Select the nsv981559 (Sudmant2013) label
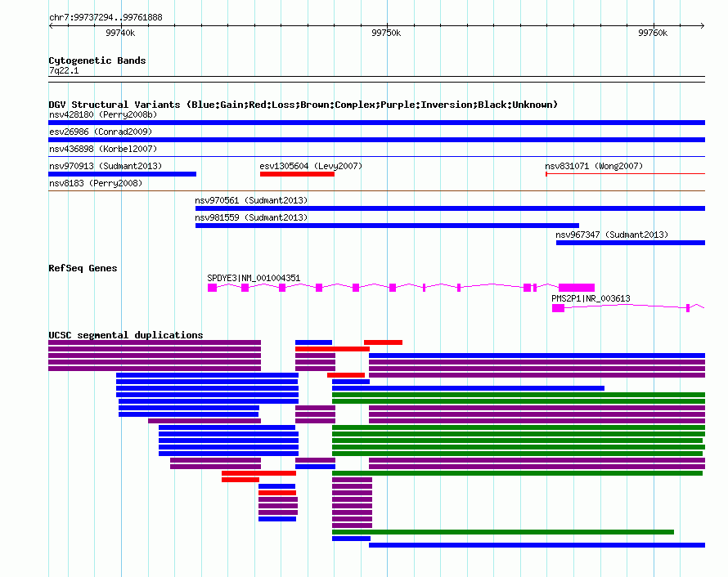 251,217
